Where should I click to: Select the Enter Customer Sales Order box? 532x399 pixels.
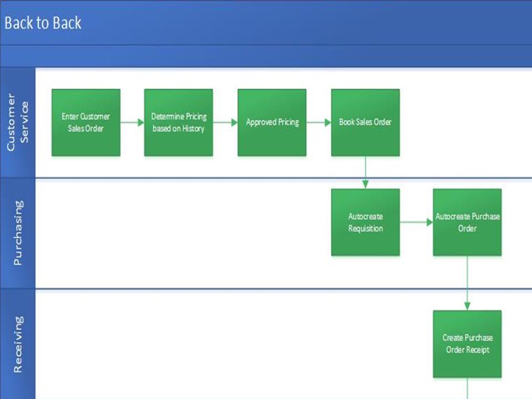(86, 122)
